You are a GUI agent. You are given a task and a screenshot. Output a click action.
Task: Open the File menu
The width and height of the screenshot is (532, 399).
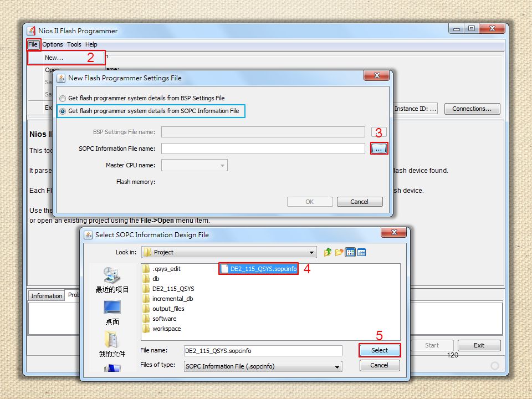(x=33, y=44)
